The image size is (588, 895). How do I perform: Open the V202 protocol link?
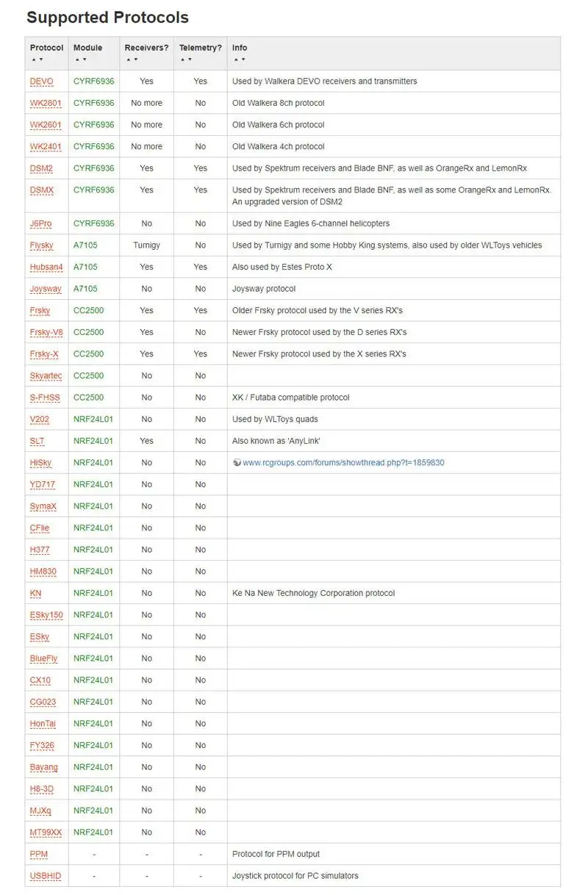click(40, 420)
